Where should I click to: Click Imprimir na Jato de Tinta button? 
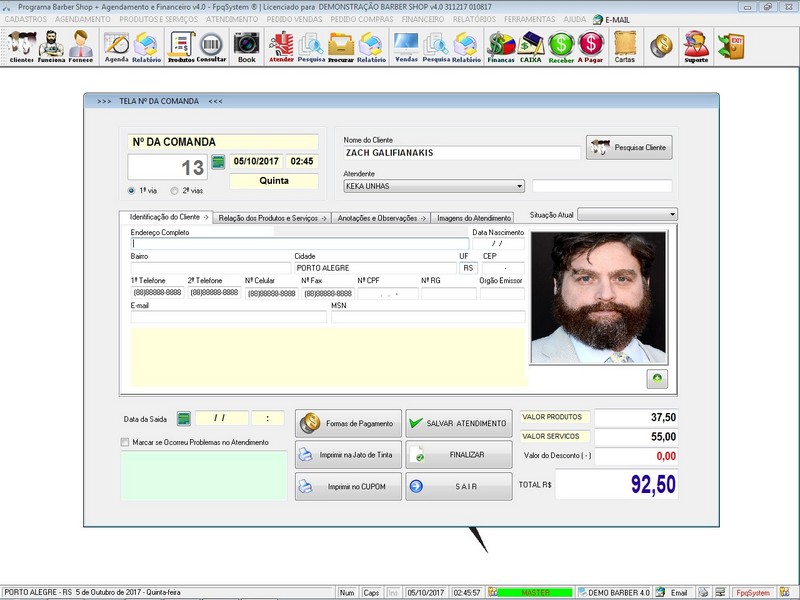(348, 455)
